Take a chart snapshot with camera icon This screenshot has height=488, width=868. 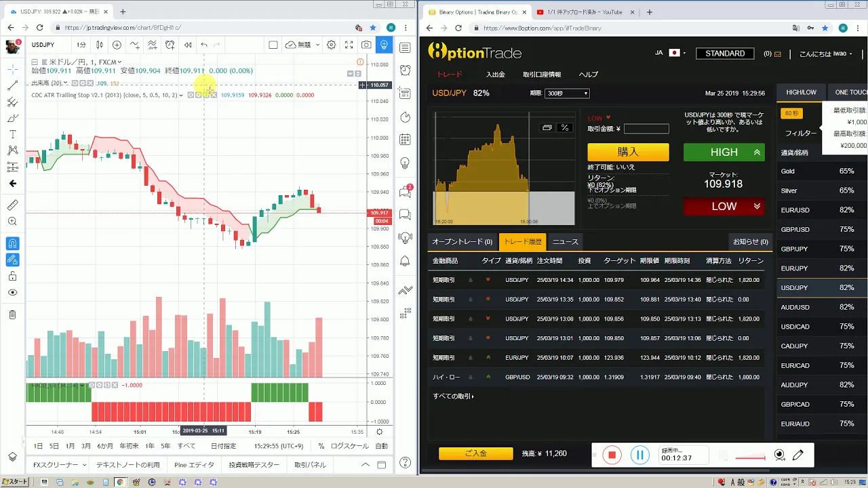pos(366,45)
